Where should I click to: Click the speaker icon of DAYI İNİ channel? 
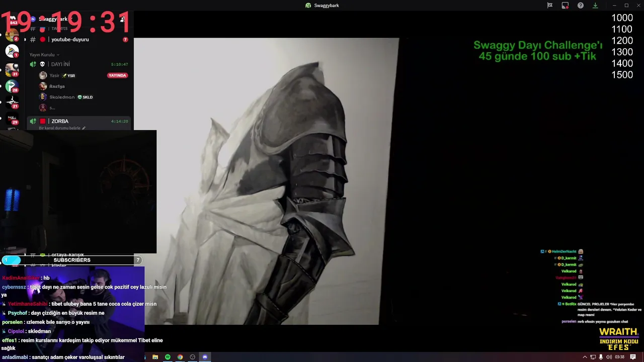coord(33,64)
